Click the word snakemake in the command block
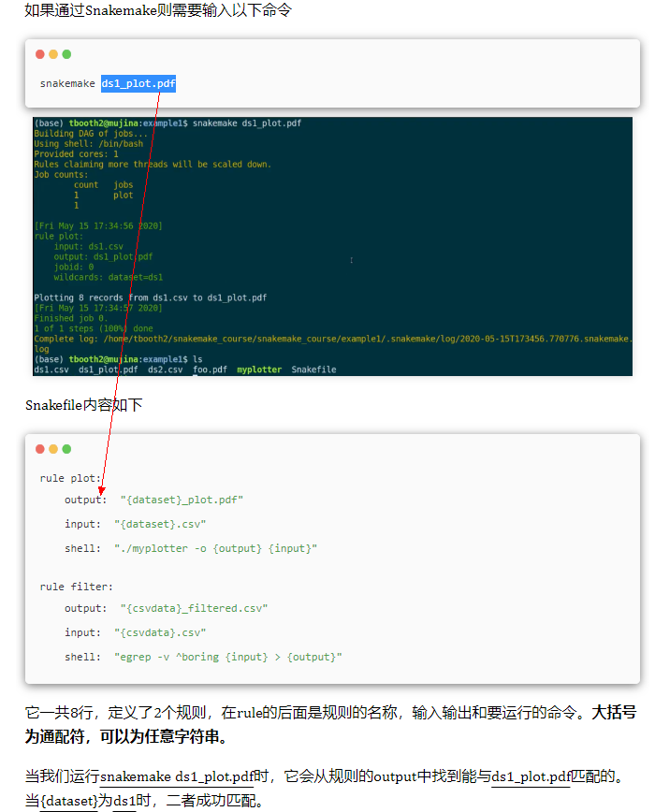The width and height of the screenshot is (655, 812). click(67, 83)
